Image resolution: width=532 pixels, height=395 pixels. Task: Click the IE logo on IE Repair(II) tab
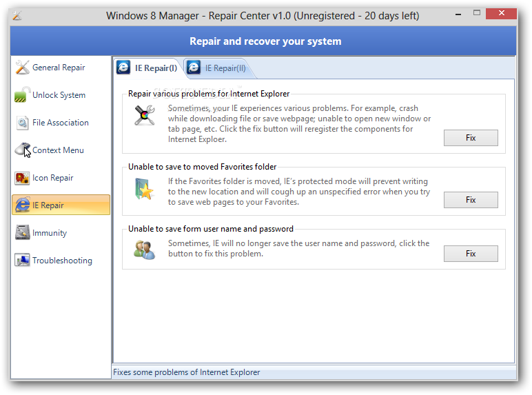(x=194, y=67)
